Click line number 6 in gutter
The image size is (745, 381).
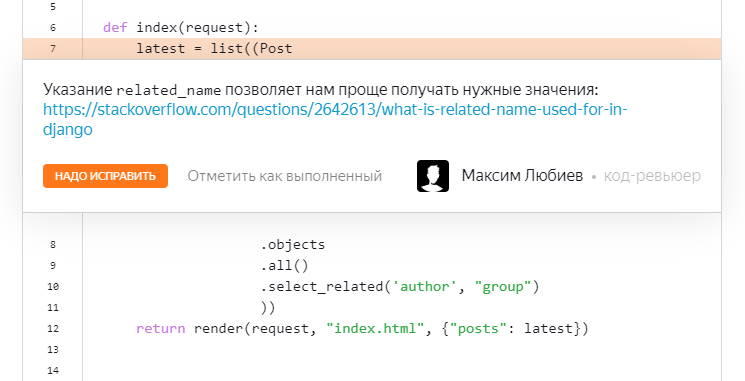(x=53, y=28)
